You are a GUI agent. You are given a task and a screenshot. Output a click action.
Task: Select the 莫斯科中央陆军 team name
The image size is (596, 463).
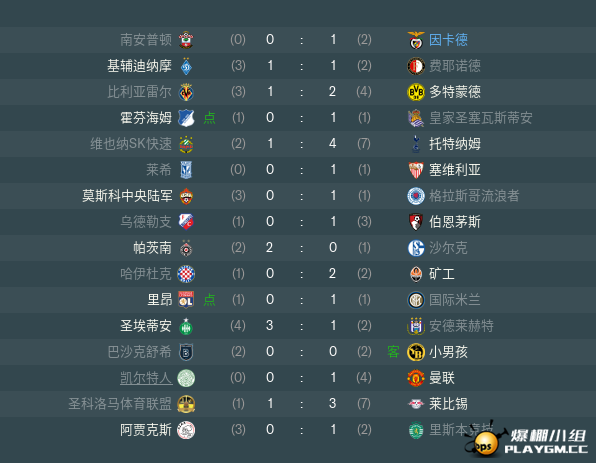pos(127,196)
